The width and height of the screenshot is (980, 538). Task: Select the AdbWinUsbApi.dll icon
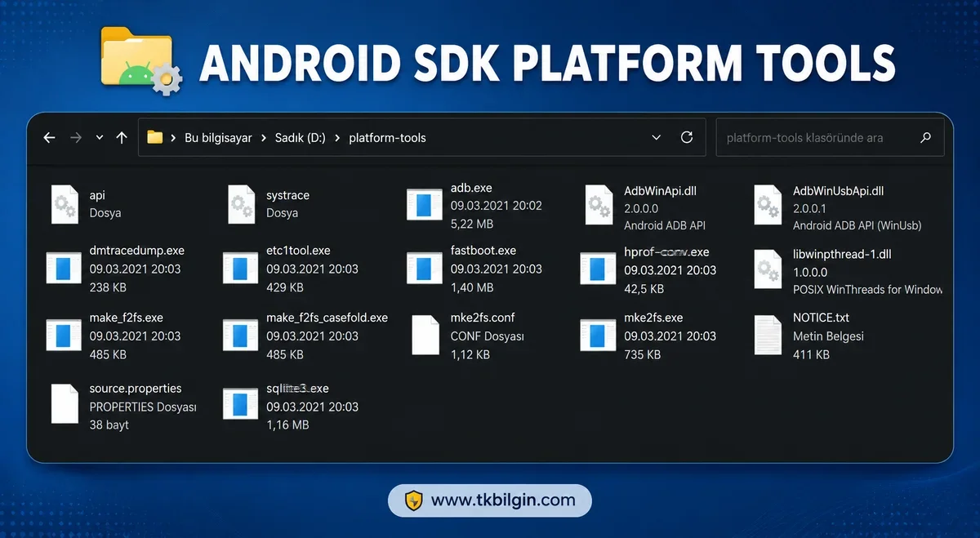[768, 204]
